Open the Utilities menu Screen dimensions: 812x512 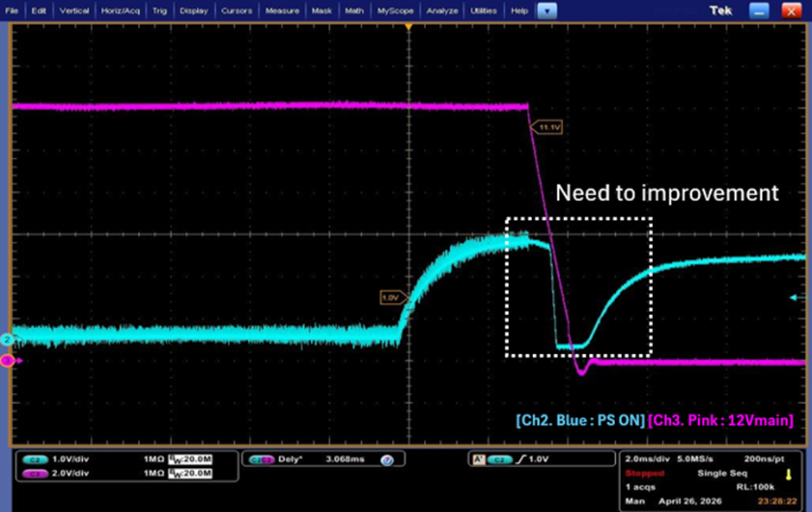pos(483,10)
